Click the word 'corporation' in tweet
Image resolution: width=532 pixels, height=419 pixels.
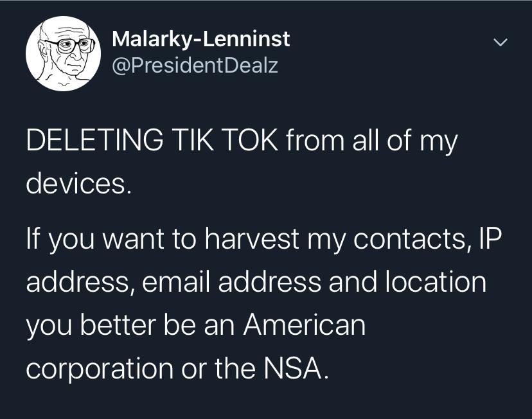tap(100, 369)
